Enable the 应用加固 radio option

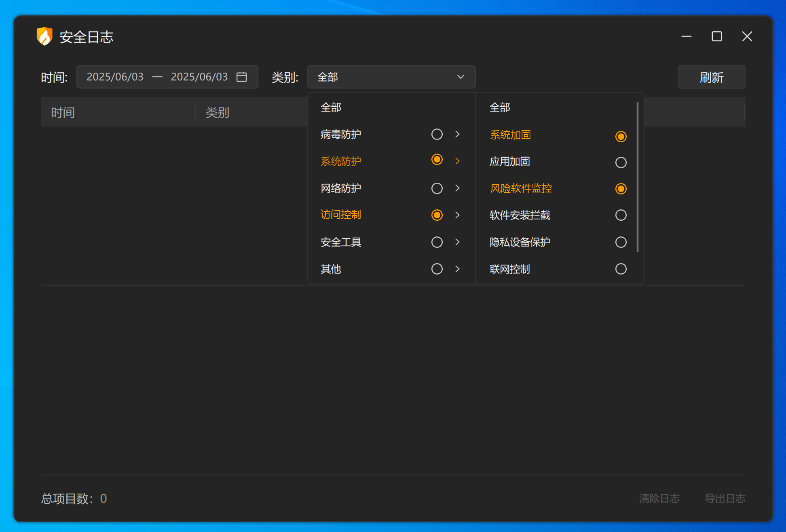pos(621,163)
